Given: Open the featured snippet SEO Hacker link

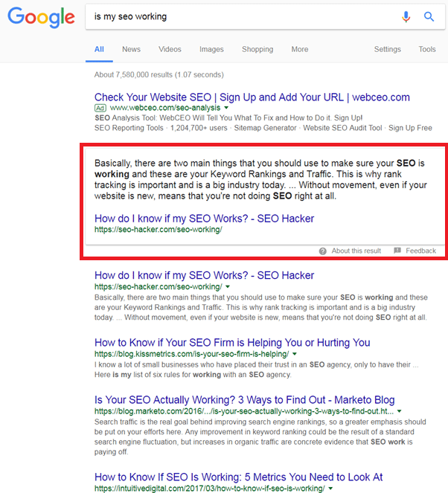Looking at the screenshot, I should coord(204,219).
